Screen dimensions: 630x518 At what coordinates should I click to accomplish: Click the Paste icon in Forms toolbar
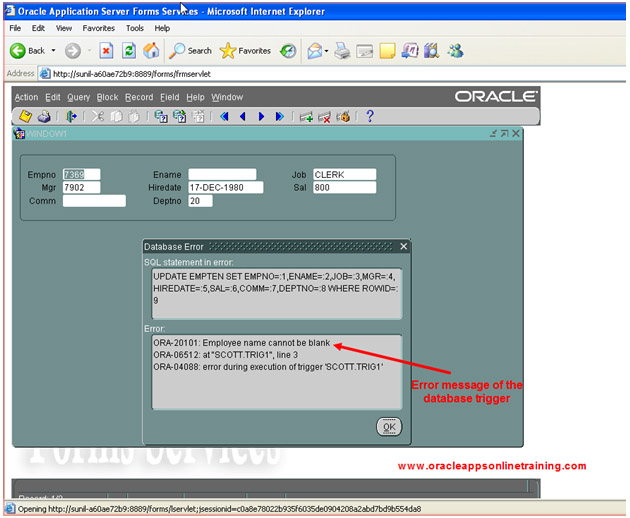pos(134,117)
